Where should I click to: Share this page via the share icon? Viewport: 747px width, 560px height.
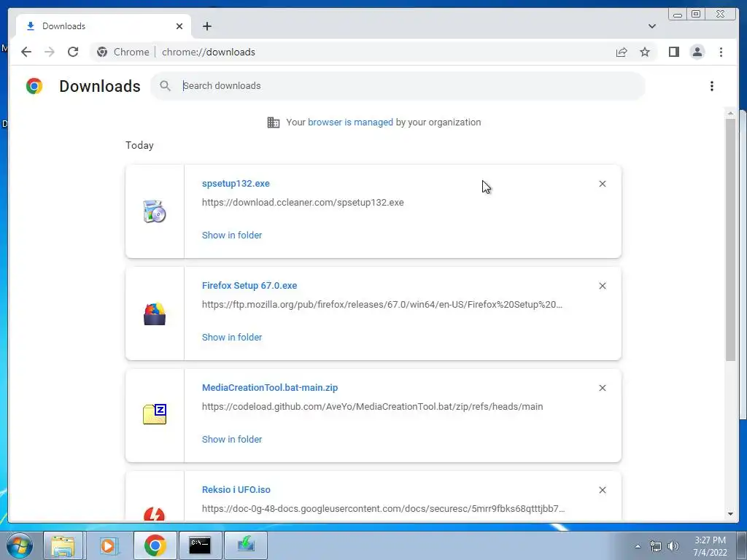tap(622, 52)
